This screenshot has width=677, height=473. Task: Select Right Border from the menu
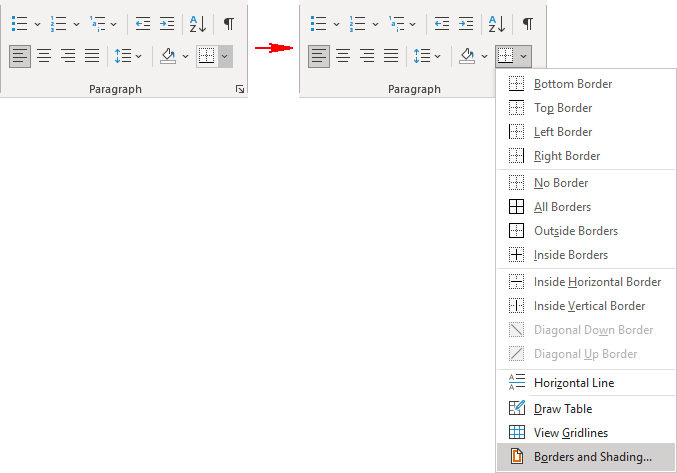point(585,156)
